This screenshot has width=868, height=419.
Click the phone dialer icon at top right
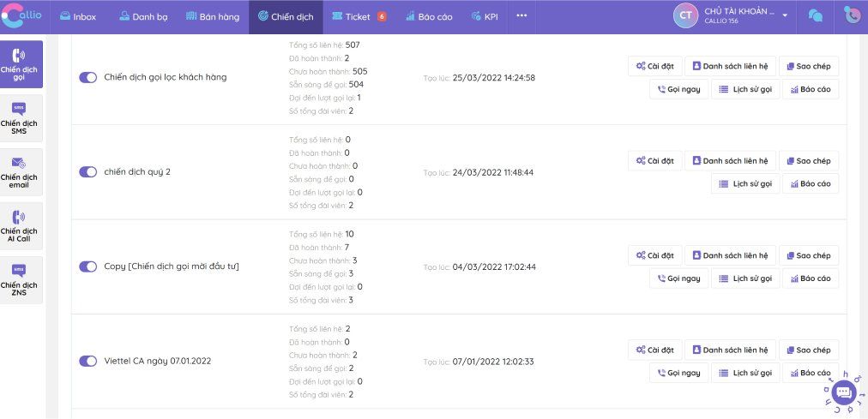[851, 16]
